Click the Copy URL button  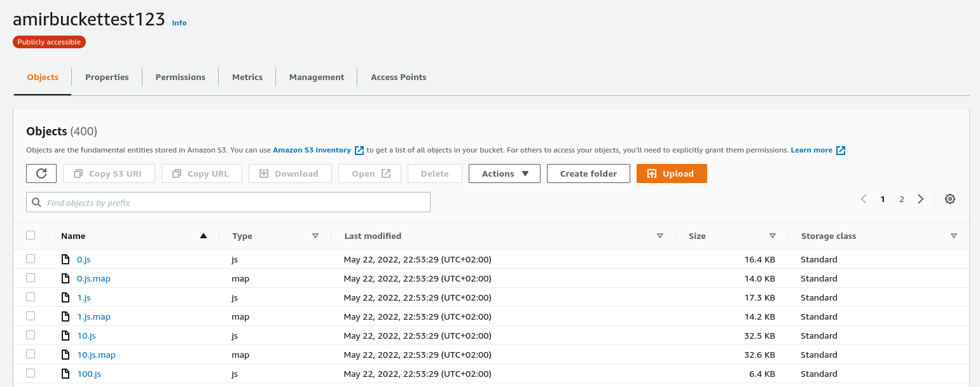(x=202, y=173)
